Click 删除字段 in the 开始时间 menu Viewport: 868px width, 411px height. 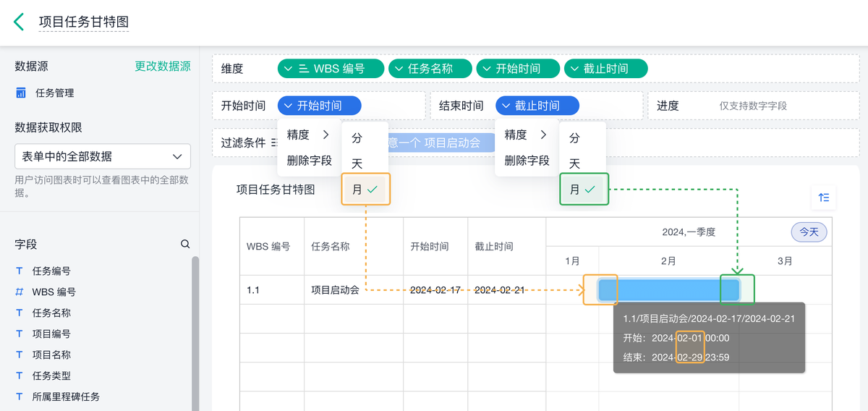click(310, 161)
